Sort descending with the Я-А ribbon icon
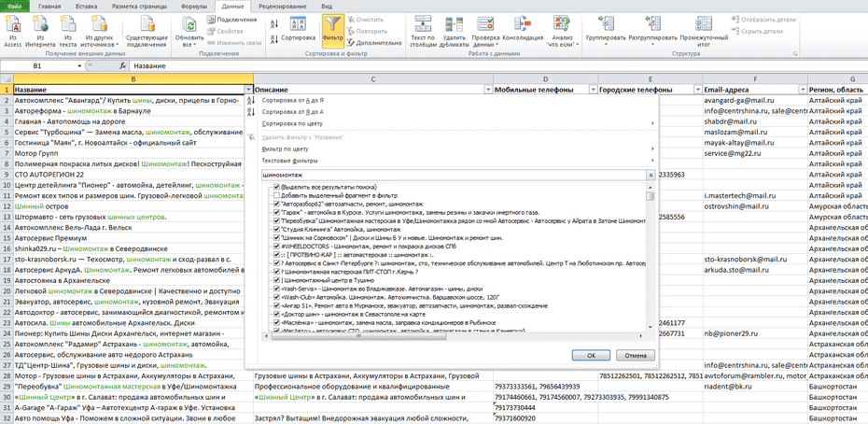 pos(274,39)
